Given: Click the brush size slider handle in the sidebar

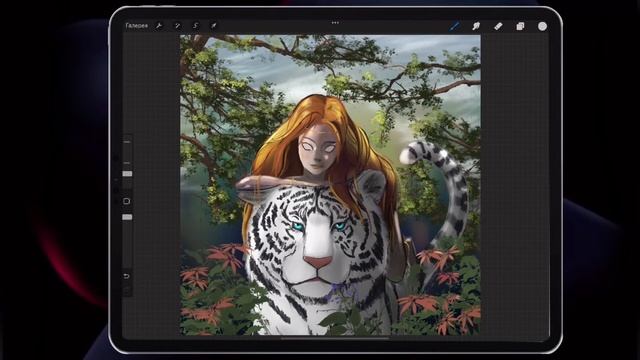Looking at the screenshot, I should coord(127,174).
